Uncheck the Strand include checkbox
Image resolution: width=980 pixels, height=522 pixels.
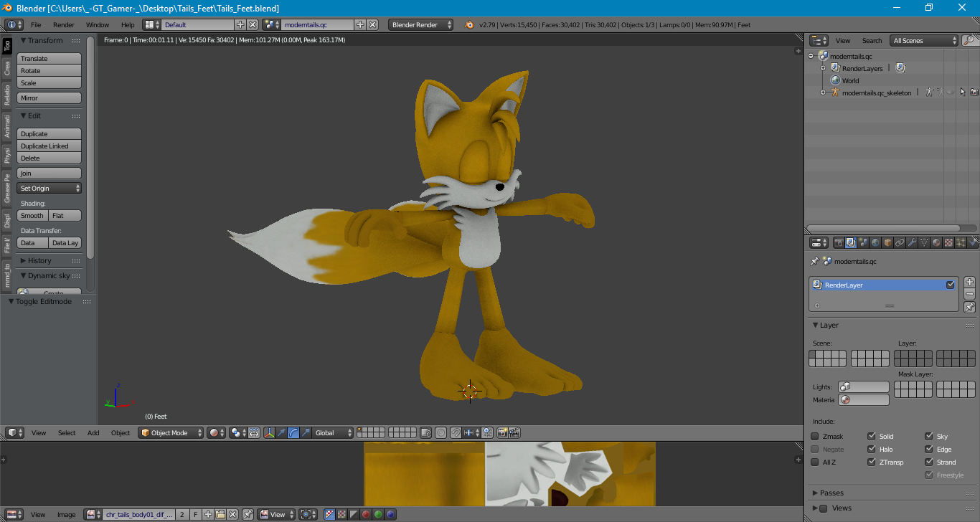pyautogui.click(x=929, y=462)
